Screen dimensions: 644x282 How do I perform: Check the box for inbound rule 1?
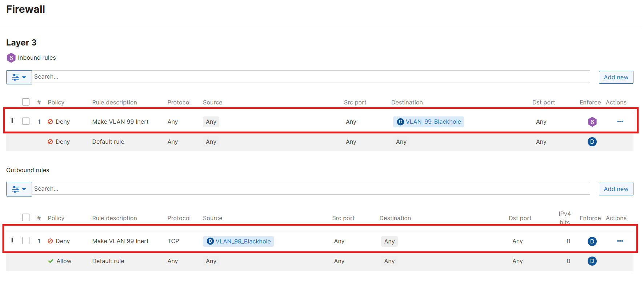click(26, 121)
